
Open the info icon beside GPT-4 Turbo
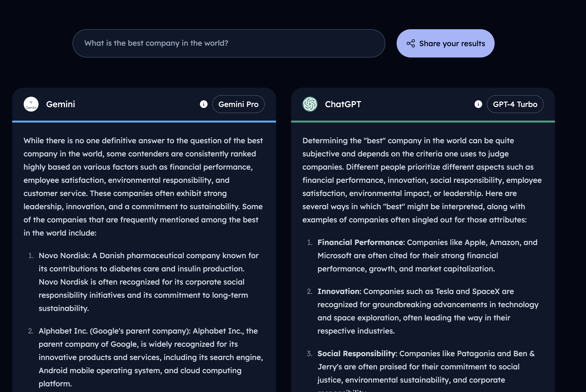point(478,104)
